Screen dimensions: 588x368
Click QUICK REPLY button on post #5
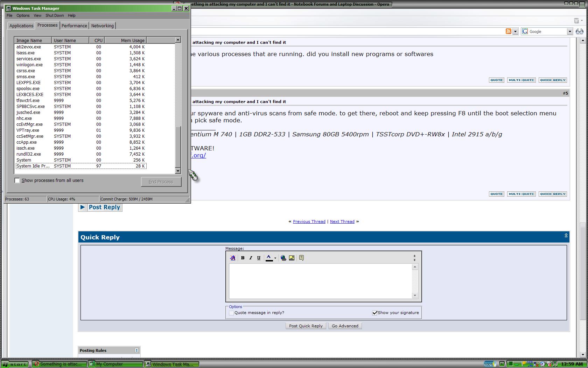(553, 194)
